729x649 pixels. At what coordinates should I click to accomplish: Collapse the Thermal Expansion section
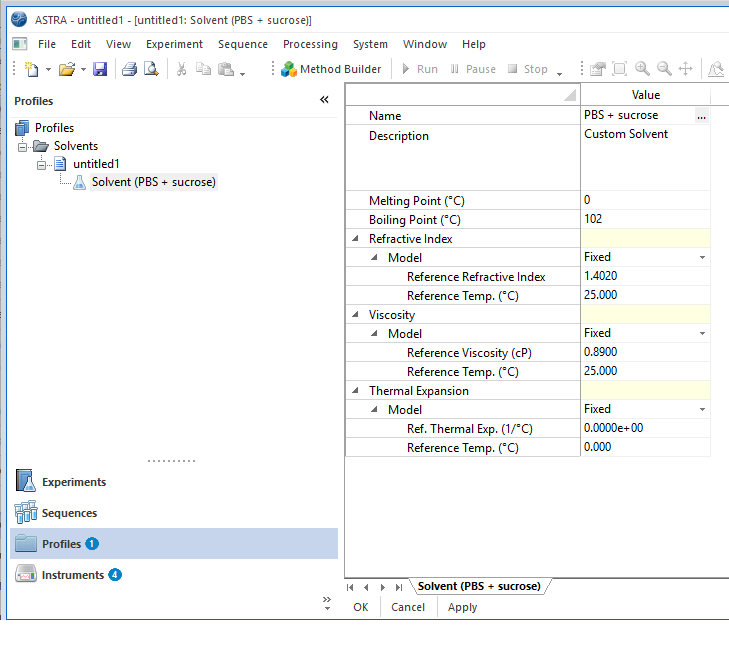coord(356,391)
